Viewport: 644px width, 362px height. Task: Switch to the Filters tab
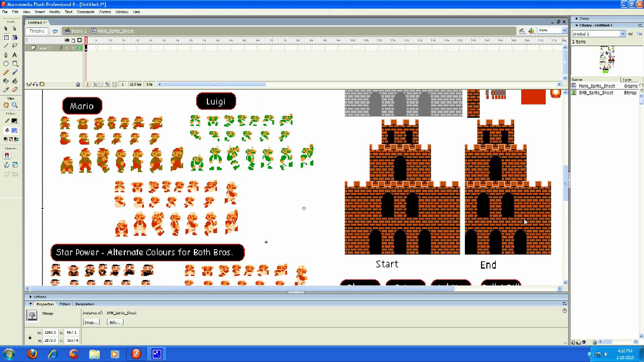point(65,304)
